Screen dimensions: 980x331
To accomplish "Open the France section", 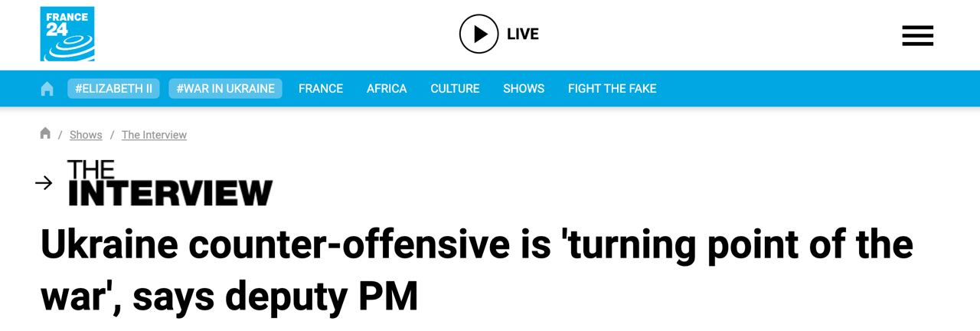I will pos(321,89).
